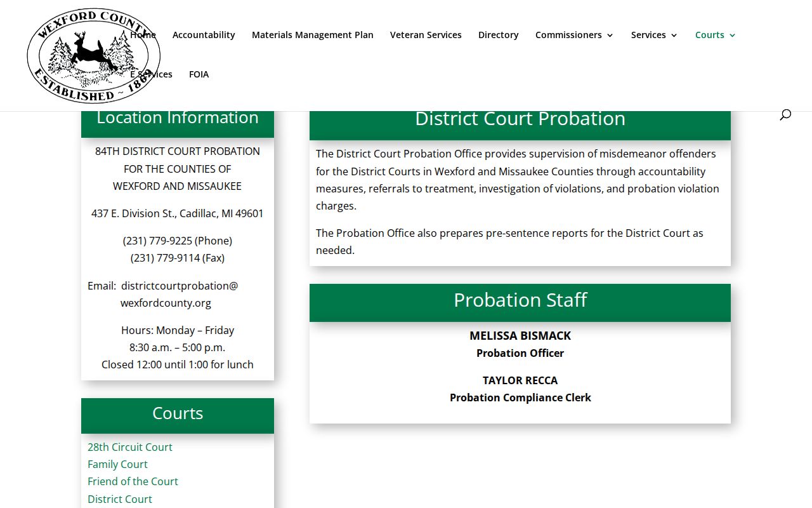
Task: Click the Probation Staff heading
Action: [520, 300]
